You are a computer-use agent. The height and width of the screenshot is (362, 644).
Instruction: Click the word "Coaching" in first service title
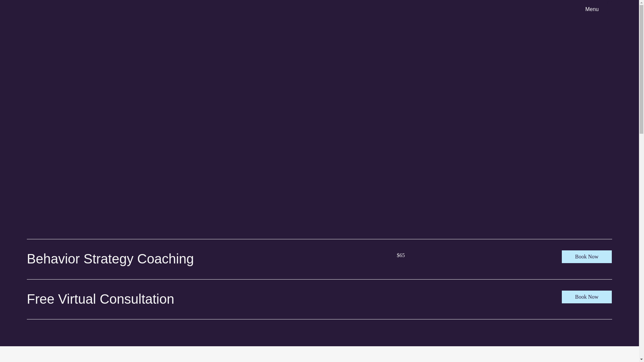coord(165,259)
